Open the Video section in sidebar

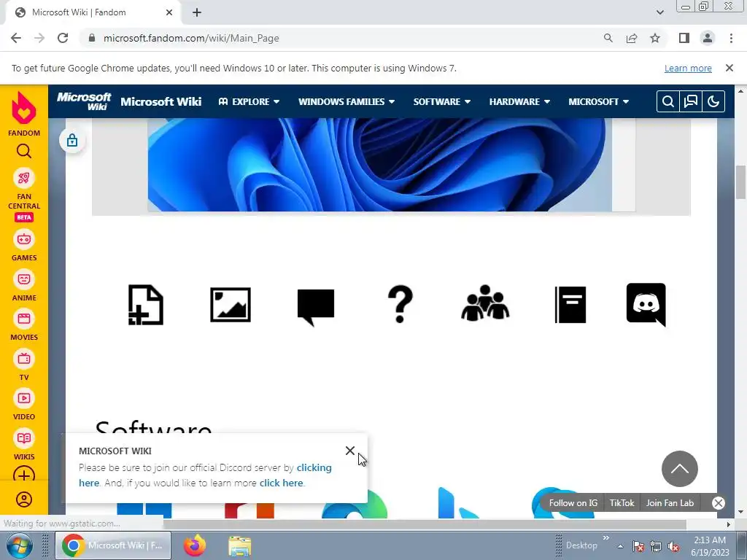(24, 405)
